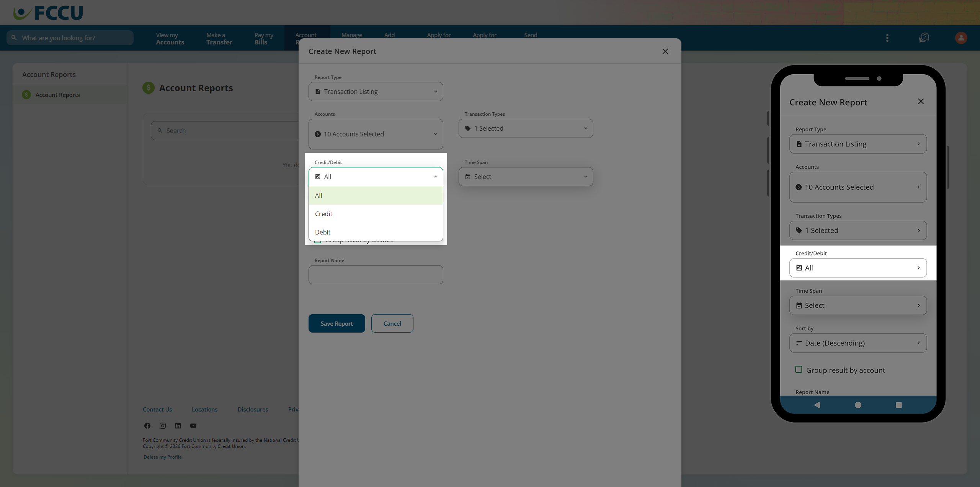Click into the Report Name field
Screen dimensions: 980x487
click(376, 275)
